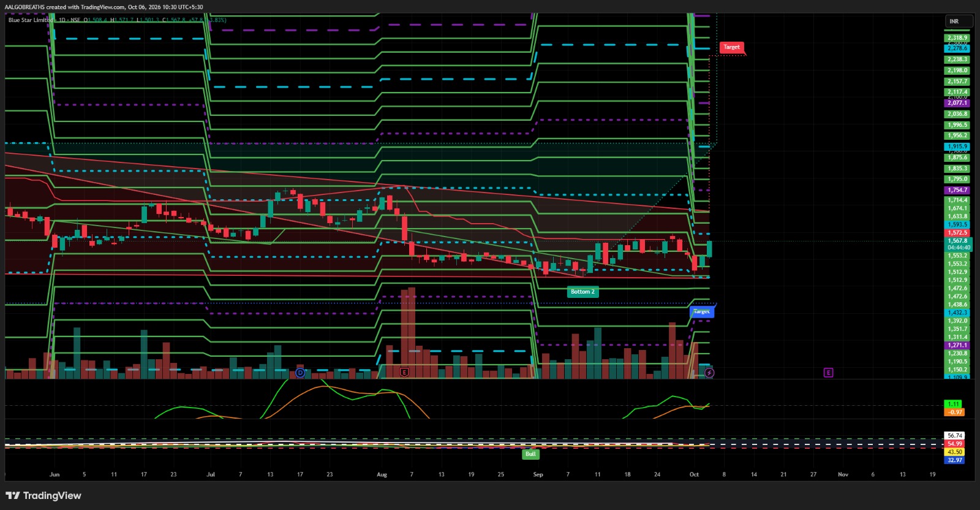This screenshot has height=510, width=980.
Task: Click the purple lightning bolt icon
Action: pos(709,373)
